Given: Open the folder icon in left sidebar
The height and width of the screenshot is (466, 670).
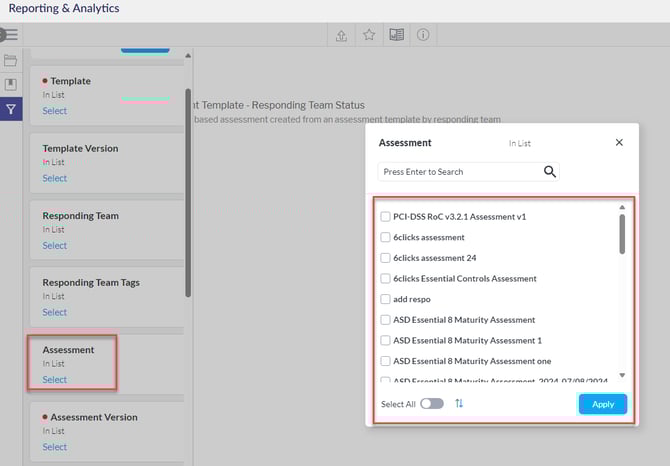Looking at the screenshot, I should pos(11,61).
